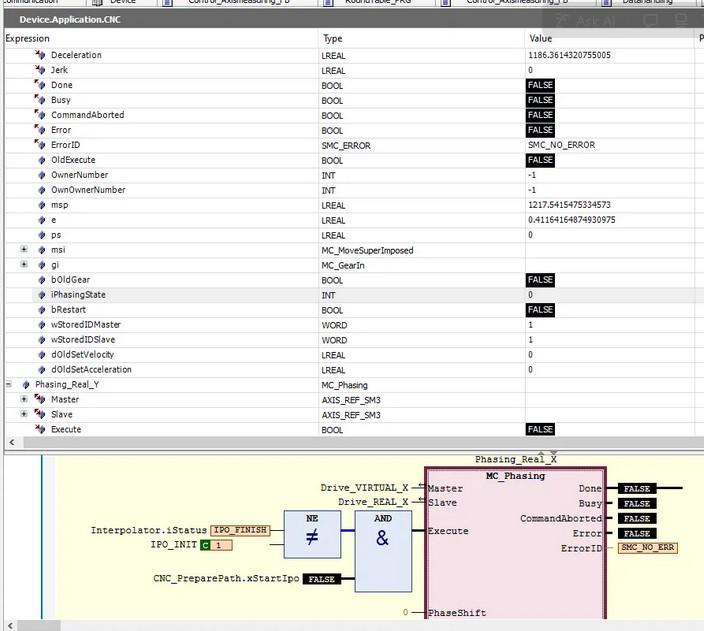Toggle the Done FALSE value in watch list
This screenshot has height=631, width=704.
tap(540, 85)
